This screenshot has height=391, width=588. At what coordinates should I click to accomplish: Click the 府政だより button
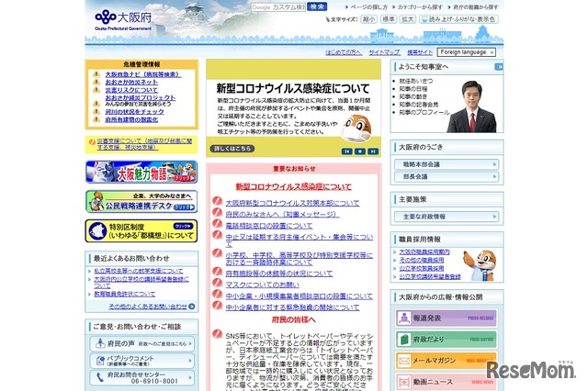[x=447, y=340]
